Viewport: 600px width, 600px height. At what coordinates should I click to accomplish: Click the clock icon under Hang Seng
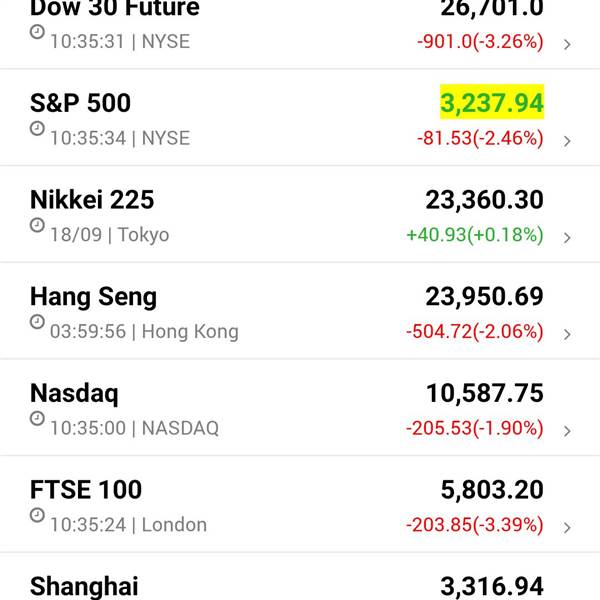point(37,322)
